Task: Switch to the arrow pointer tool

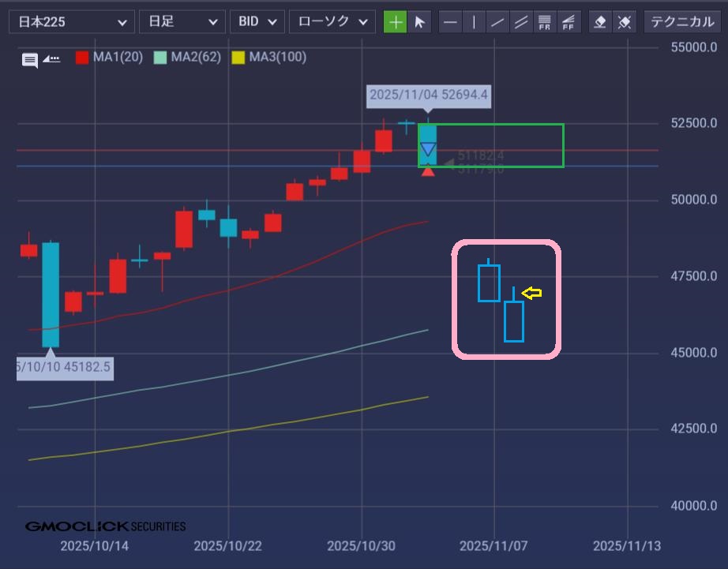Action: point(419,21)
